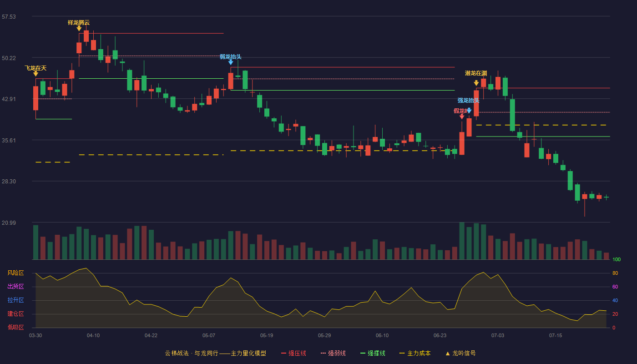The width and height of the screenshot is (637, 364).
Task: Click the 潜龙在渊 signal arrow marker
Action: 476,83
